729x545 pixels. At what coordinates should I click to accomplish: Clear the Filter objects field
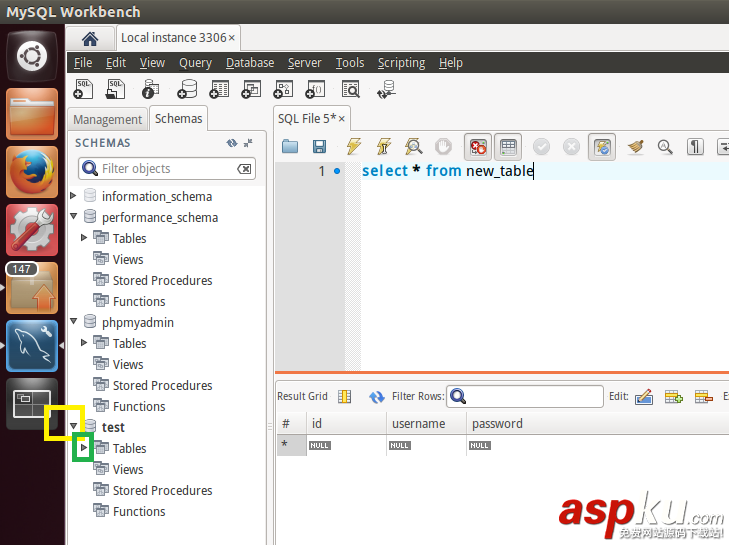point(245,169)
